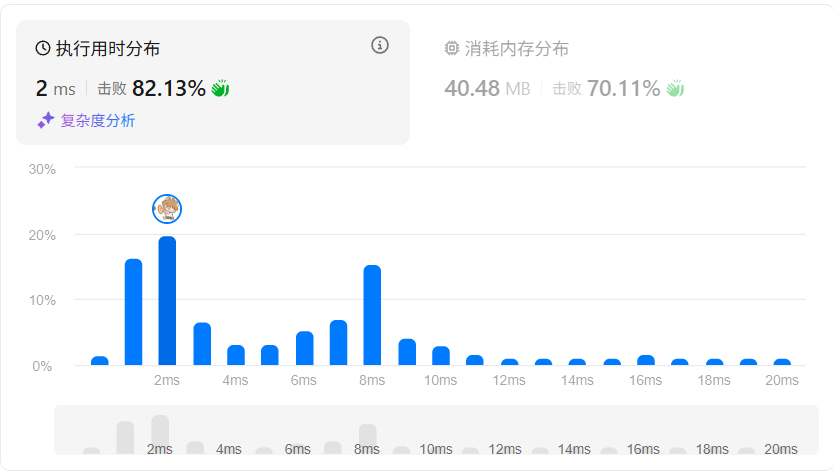The width and height of the screenshot is (833, 474).
Task: Open the runtime distribution info icon
Action: point(379,45)
